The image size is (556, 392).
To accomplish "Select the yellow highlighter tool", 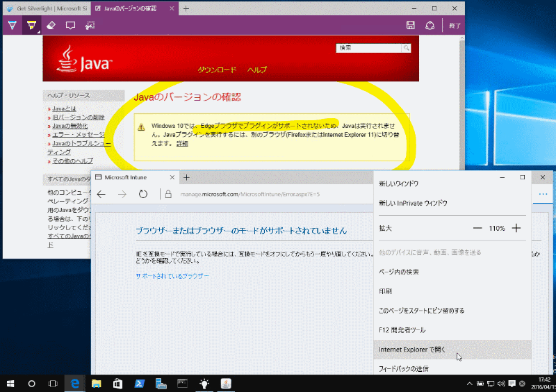I will (31, 25).
